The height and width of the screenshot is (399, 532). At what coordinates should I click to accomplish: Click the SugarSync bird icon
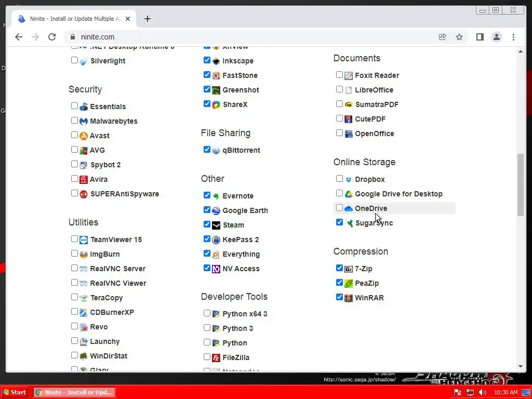coord(349,223)
